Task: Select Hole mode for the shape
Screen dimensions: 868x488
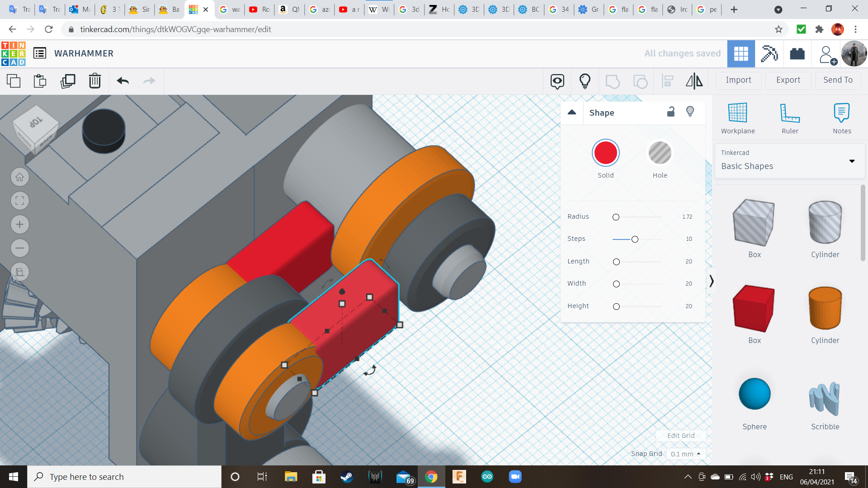Action: click(x=660, y=153)
